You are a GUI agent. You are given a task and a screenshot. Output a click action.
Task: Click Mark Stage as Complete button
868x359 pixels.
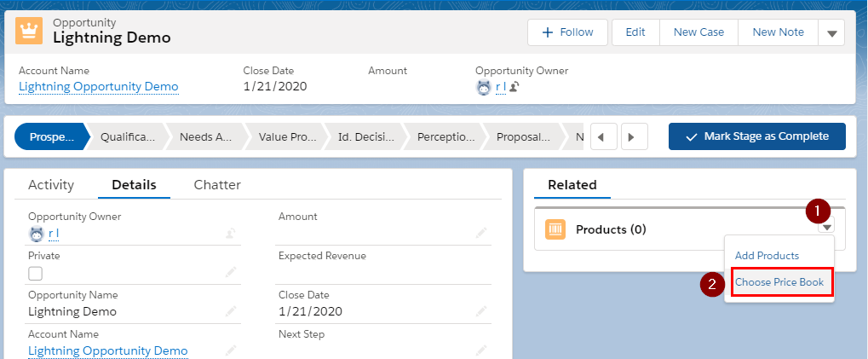757,136
